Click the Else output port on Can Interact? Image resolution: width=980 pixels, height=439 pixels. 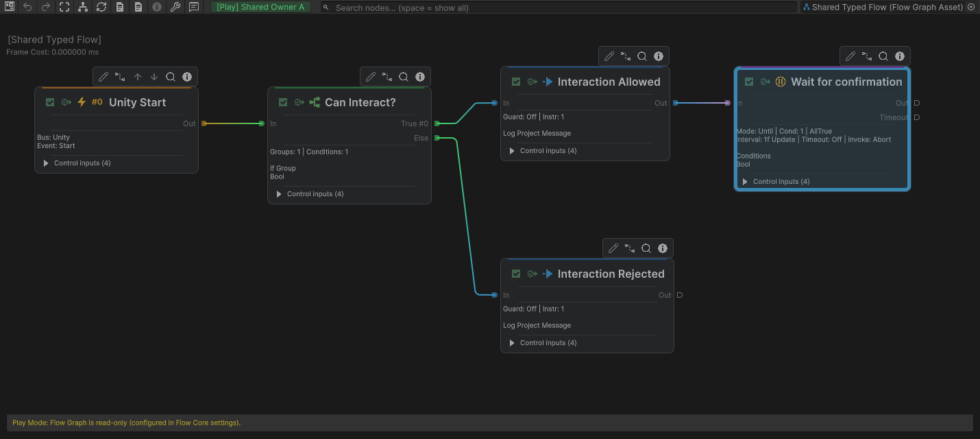(x=437, y=138)
